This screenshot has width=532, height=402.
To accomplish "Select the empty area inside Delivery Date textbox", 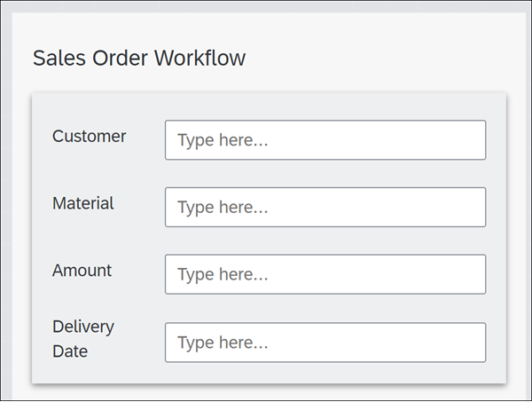I will 377,343.
